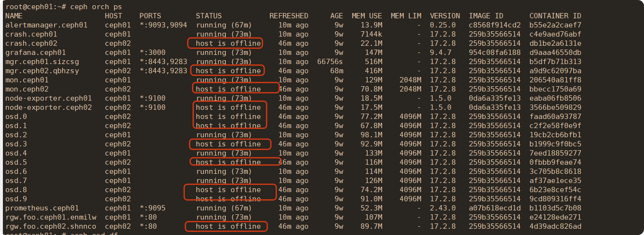Click container ID 7eed18859277
Screen dimensions: 644x235
click(555, 153)
